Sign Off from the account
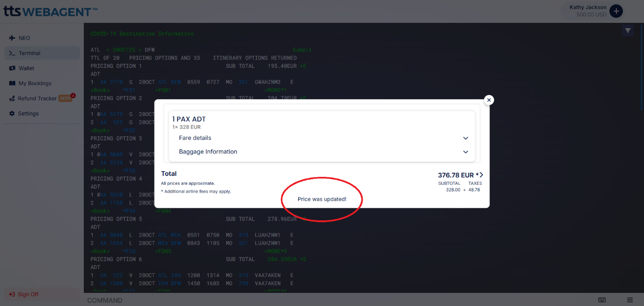Image resolution: width=644 pixels, height=306 pixels. pos(42,294)
